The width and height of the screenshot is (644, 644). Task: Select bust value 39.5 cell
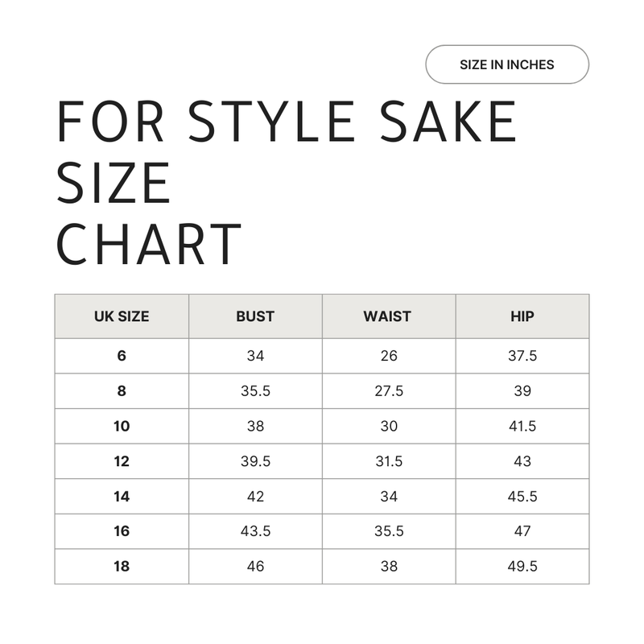(255, 461)
